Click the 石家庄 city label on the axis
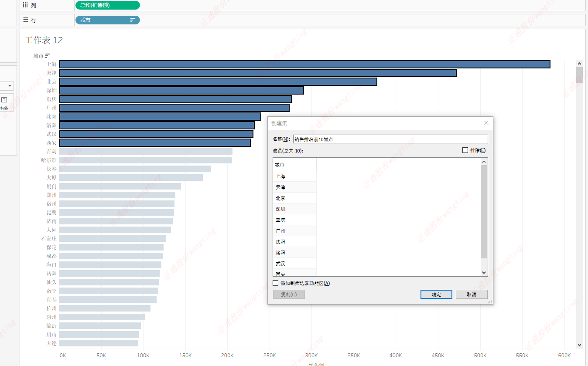The image size is (588, 366). click(x=49, y=238)
